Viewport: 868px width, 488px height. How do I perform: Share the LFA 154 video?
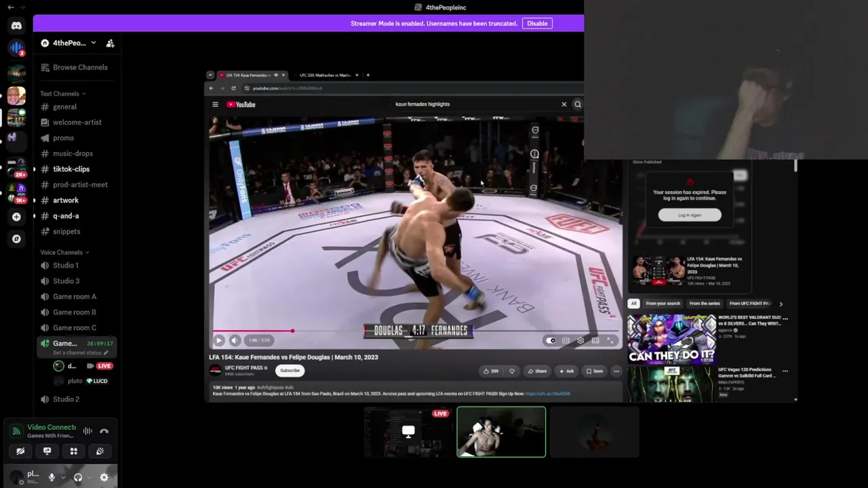click(537, 371)
